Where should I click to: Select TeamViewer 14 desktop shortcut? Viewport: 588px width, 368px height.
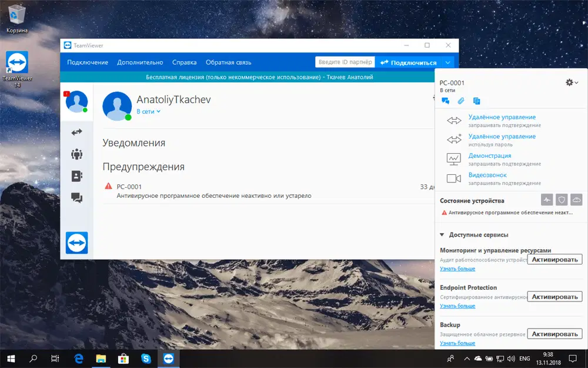(x=17, y=69)
